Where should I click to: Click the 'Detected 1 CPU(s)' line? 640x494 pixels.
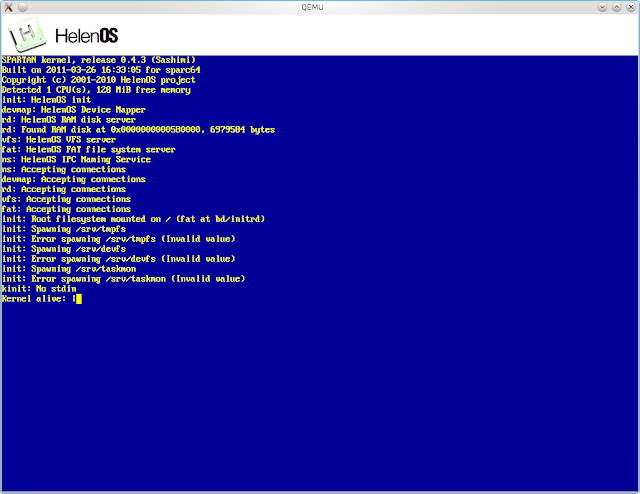[96, 90]
